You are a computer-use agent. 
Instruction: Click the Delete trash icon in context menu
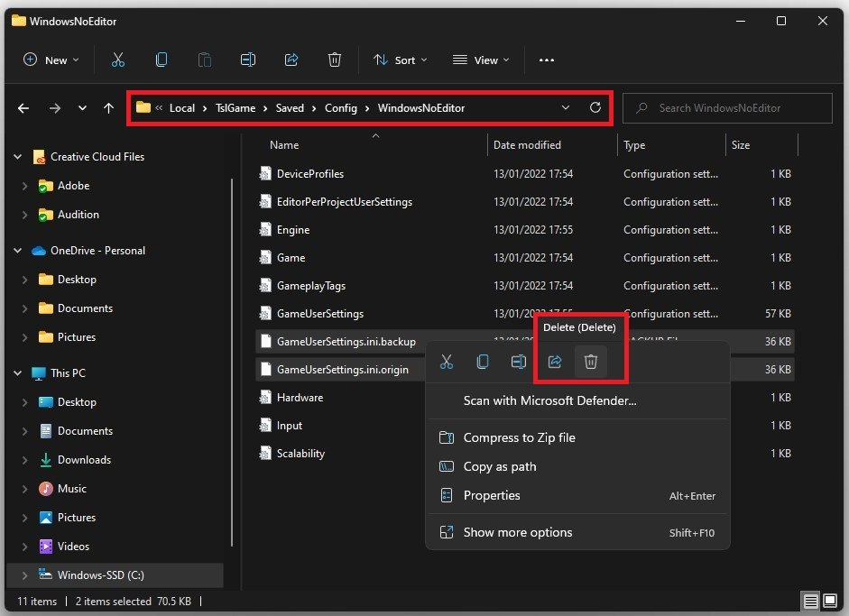(591, 362)
